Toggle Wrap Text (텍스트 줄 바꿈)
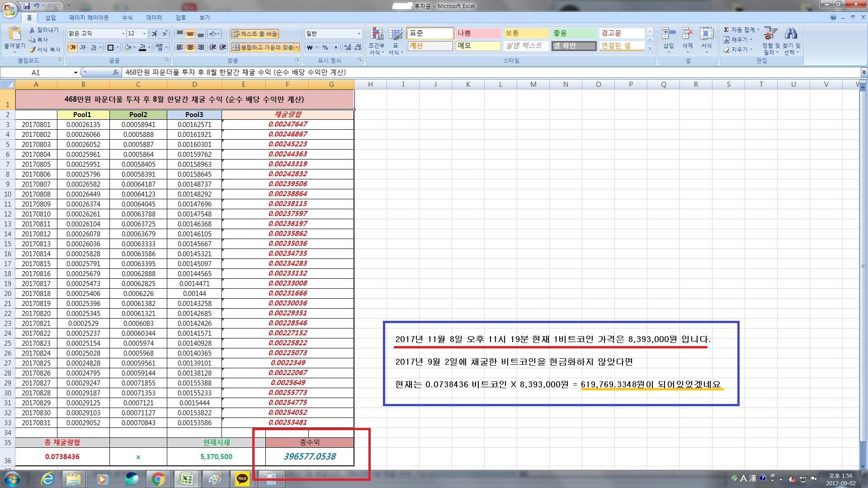 click(x=255, y=34)
